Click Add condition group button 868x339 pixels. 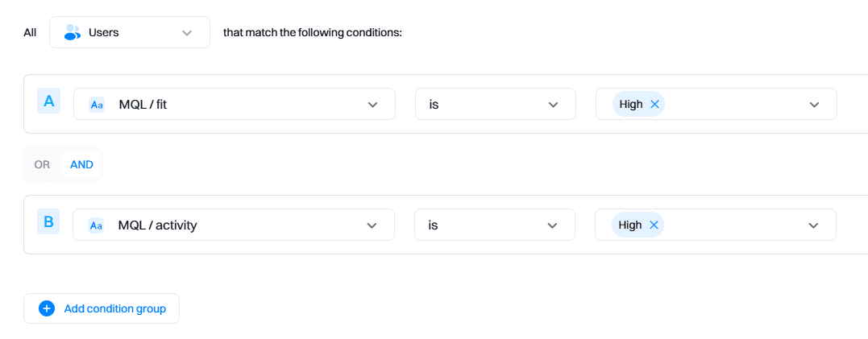tap(114, 308)
